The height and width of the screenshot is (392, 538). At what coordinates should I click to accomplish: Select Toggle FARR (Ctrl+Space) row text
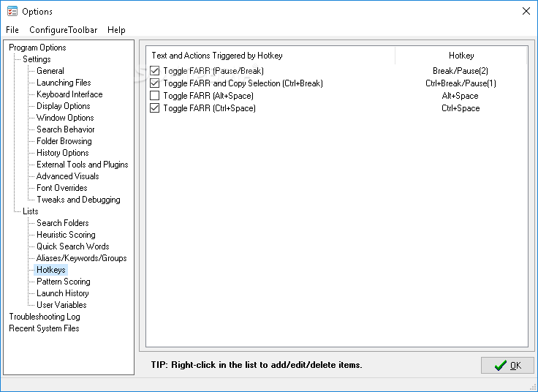(x=209, y=108)
